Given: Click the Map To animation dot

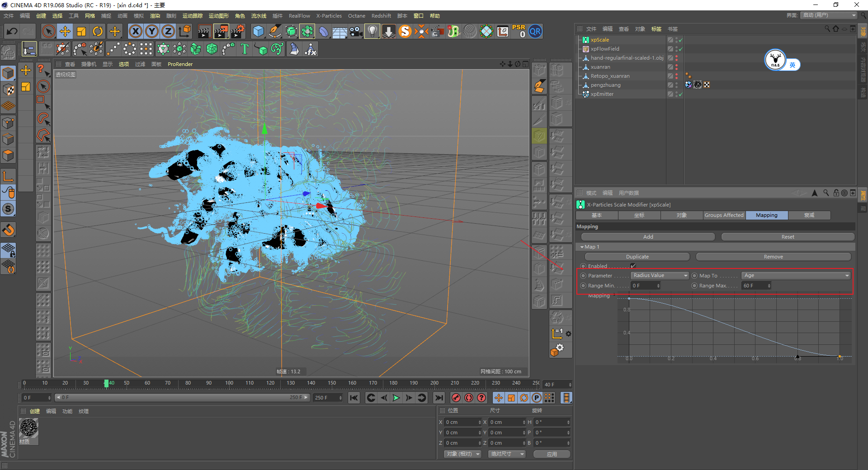Looking at the screenshot, I should (694, 276).
